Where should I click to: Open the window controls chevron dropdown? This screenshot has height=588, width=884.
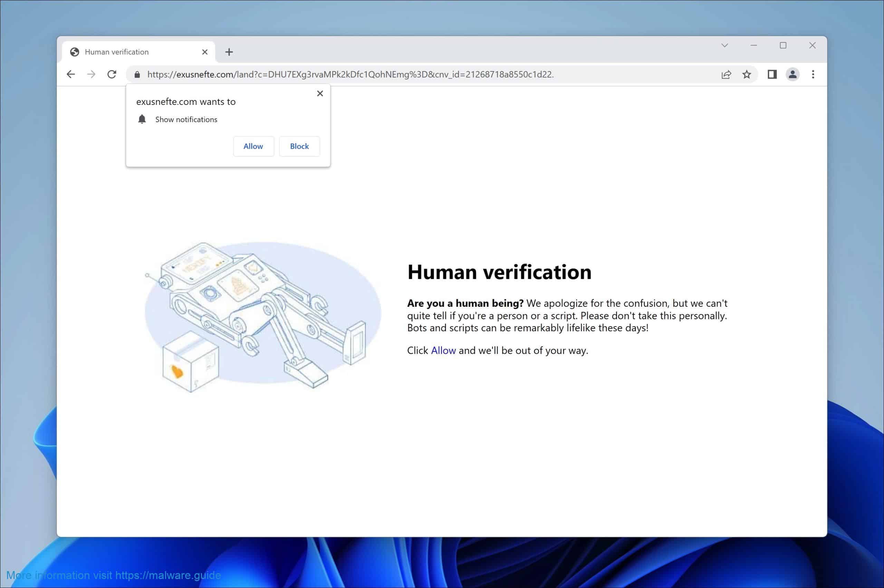[724, 45]
